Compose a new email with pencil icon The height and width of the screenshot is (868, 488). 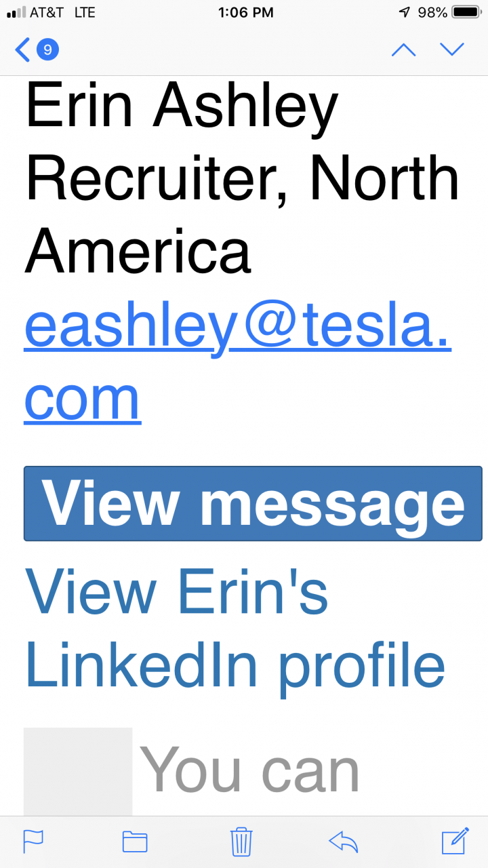click(455, 841)
